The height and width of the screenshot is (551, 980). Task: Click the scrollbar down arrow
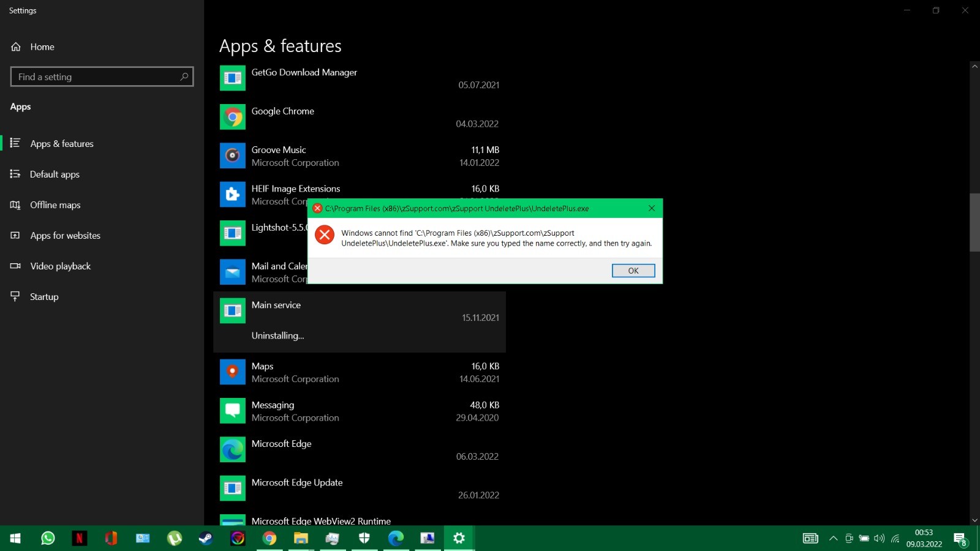(974, 520)
